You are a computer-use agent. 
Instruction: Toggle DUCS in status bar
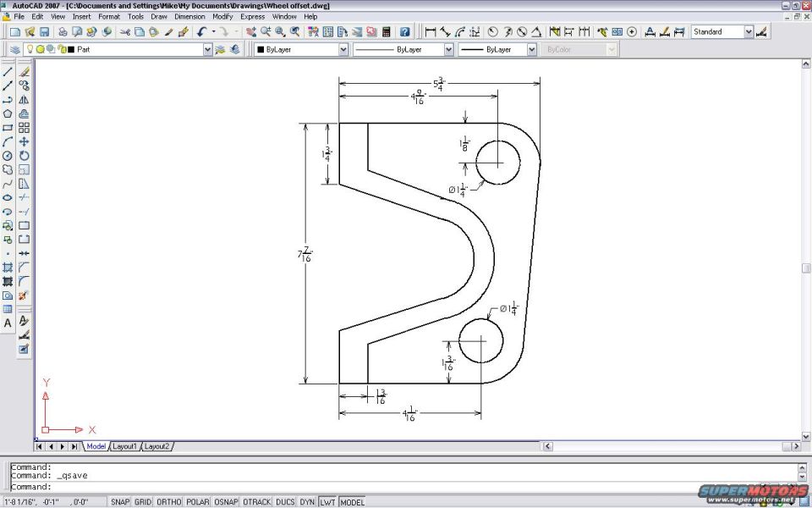click(285, 502)
